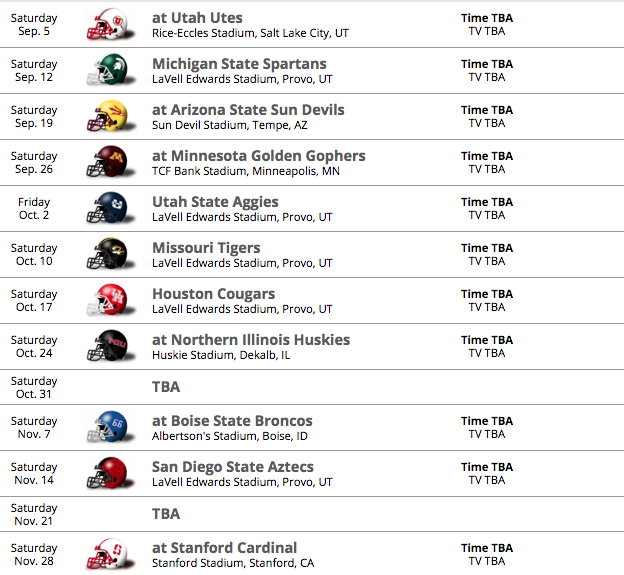Open the Michigan State Spartans game link

tap(239, 64)
